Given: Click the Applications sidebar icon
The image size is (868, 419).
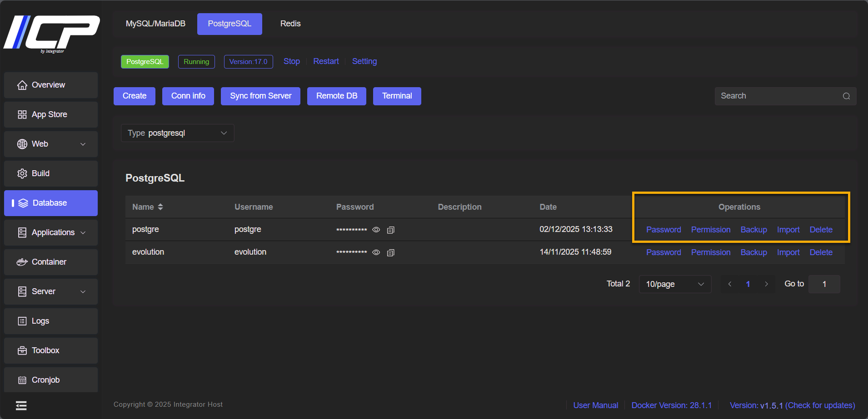Looking at the screenshot, I should coord(22,232).
